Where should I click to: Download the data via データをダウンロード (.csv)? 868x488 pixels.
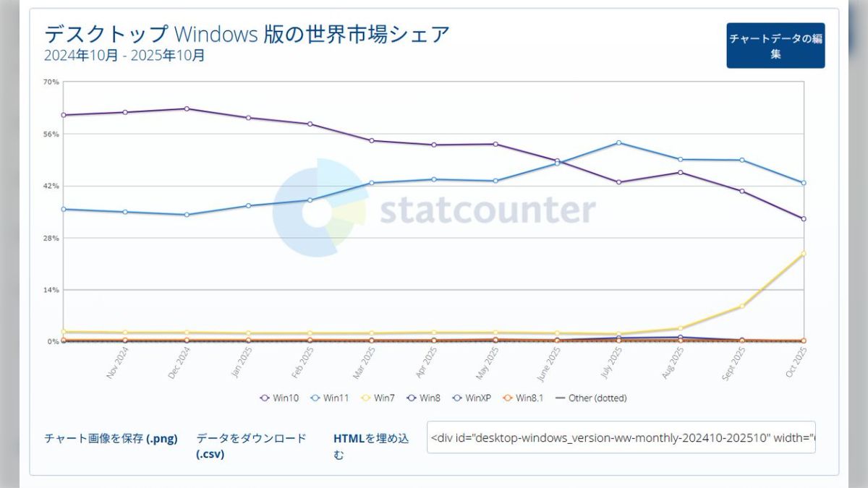[251, 445]
